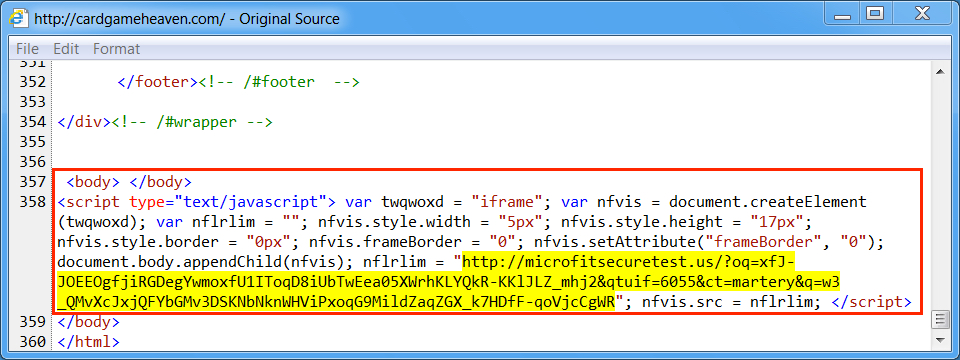Maximize the Original Source window
This screenshot has height=360, width=960.
(x=876, y=14)
